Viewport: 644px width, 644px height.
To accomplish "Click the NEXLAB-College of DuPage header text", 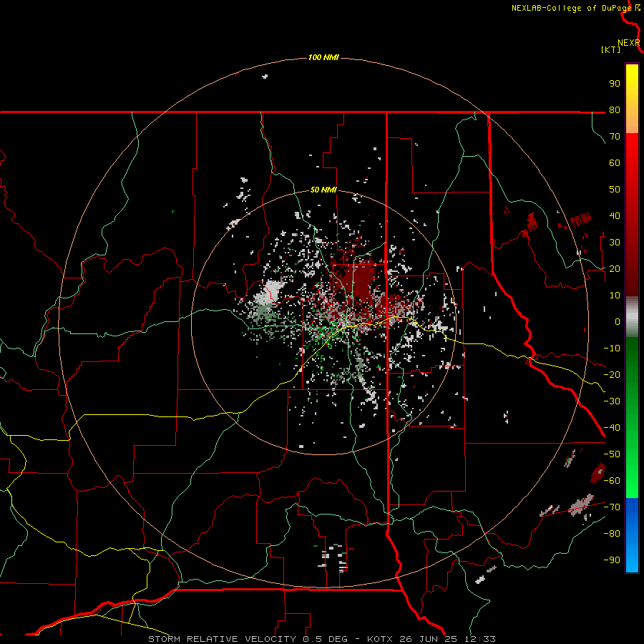I will coord(571,8).
